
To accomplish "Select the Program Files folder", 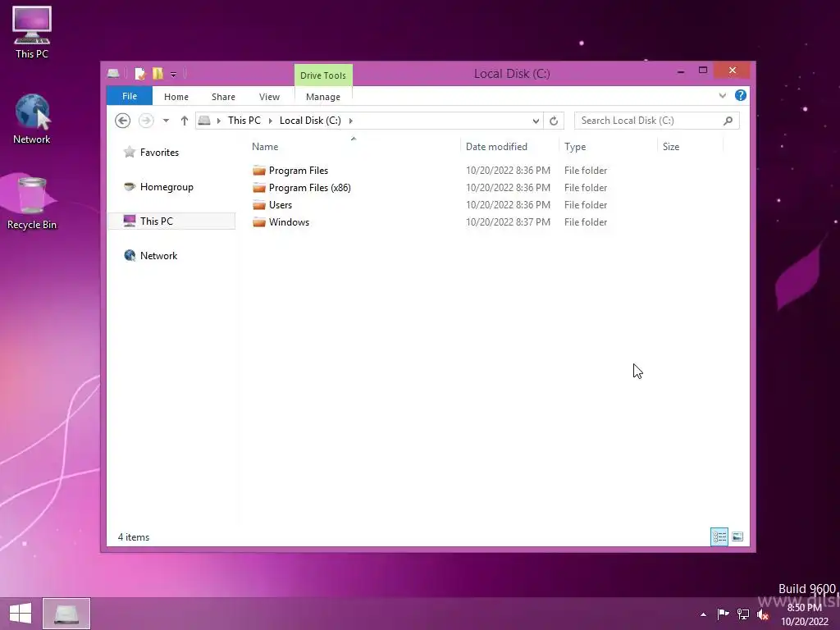I will pyautogui.click(x=298, y=171).
